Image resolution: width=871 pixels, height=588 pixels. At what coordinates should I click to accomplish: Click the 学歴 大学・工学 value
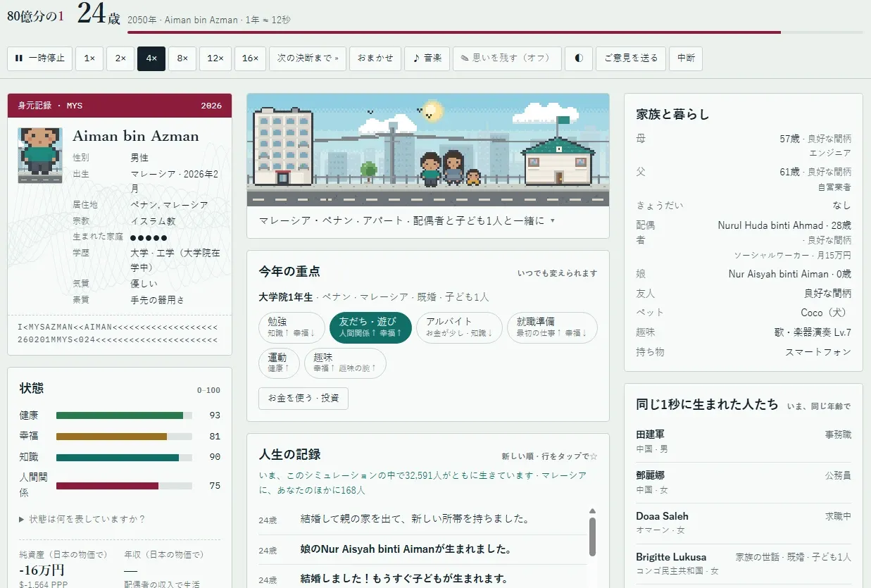coord(176,261)
